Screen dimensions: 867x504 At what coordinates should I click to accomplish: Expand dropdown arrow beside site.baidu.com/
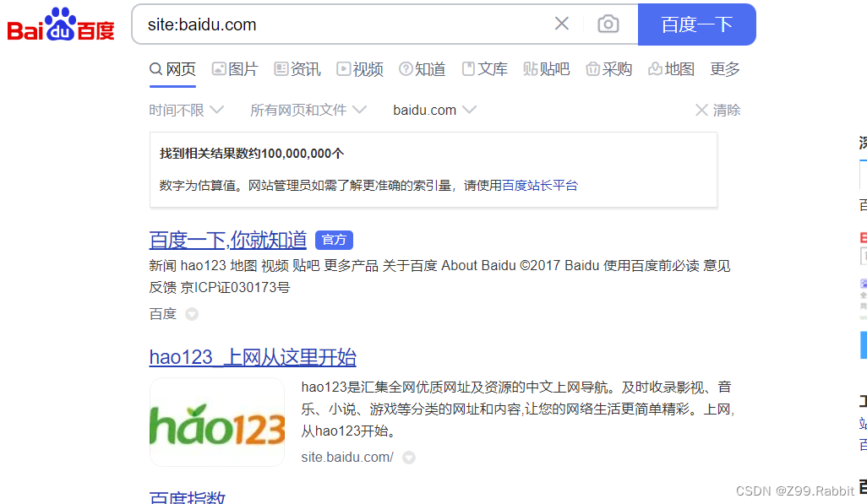[409, 458]
